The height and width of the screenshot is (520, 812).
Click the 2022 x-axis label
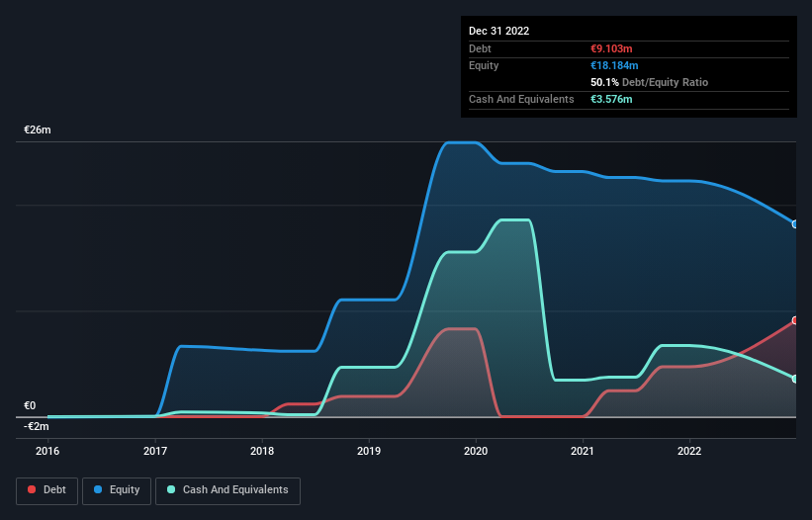689,451
